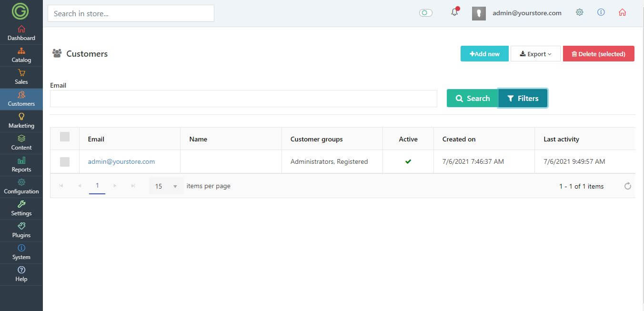Open the Dashboard sidebar item
Image resolution: width=644 pixels, height=311 pixels.
(21, 33)
